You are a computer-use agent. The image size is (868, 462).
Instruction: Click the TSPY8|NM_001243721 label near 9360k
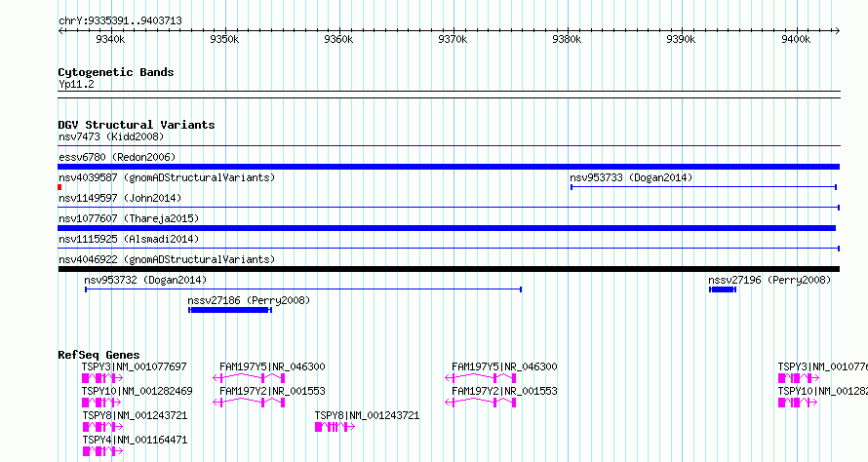pyautogui.click(x=367, y=415)
